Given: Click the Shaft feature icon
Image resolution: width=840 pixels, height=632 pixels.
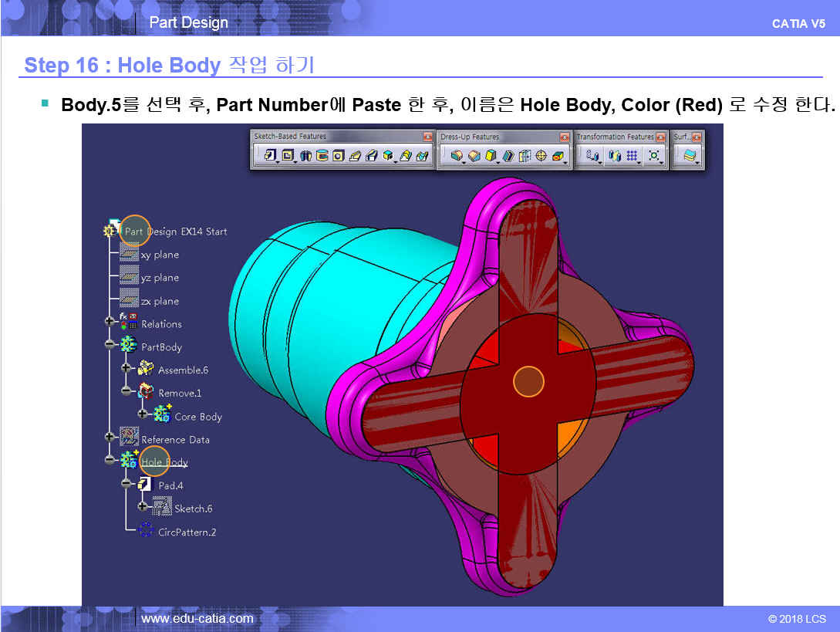Looking at the screenshot, I should (x=305, y=156).
